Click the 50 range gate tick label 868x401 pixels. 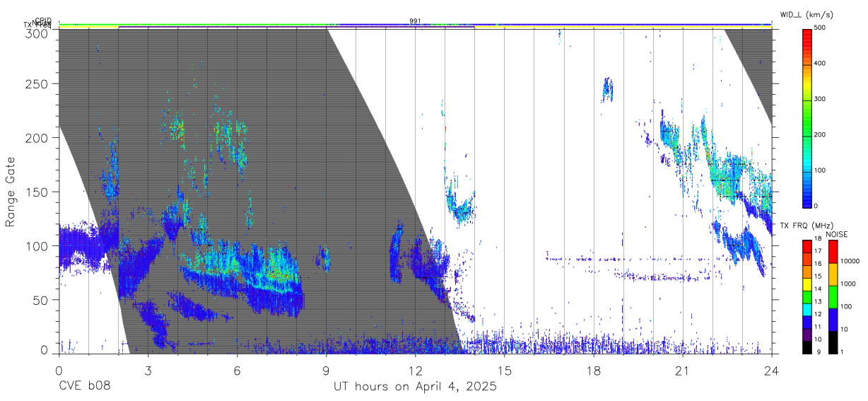coord(40,300)
